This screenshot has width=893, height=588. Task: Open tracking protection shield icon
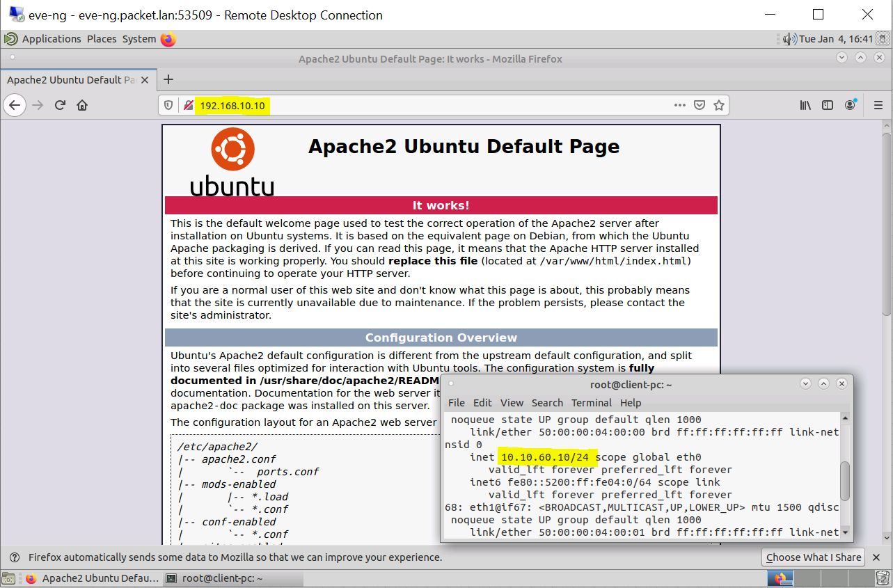168,105
